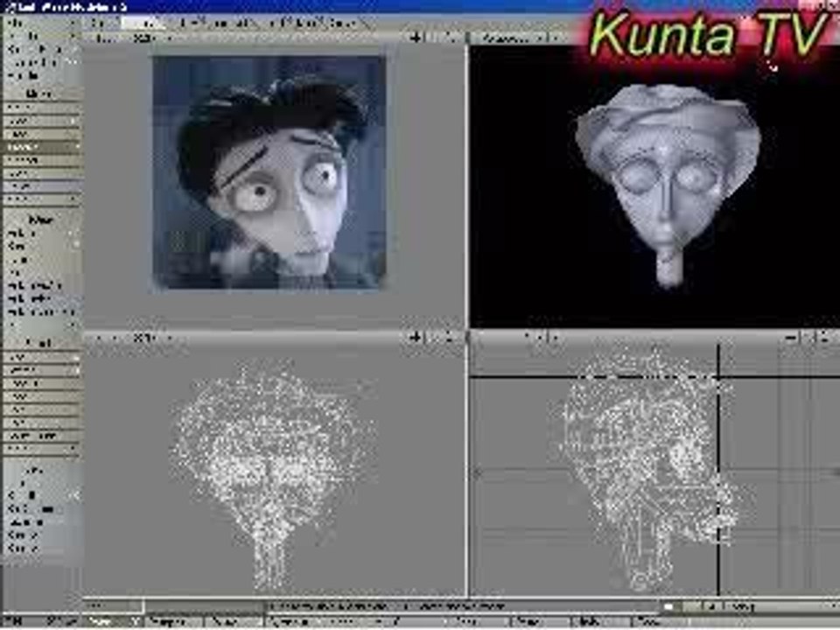The width and height of the screenshot is (840, 630).
Task: Select the white active tab in the top tab row
Action: (142, 23)
